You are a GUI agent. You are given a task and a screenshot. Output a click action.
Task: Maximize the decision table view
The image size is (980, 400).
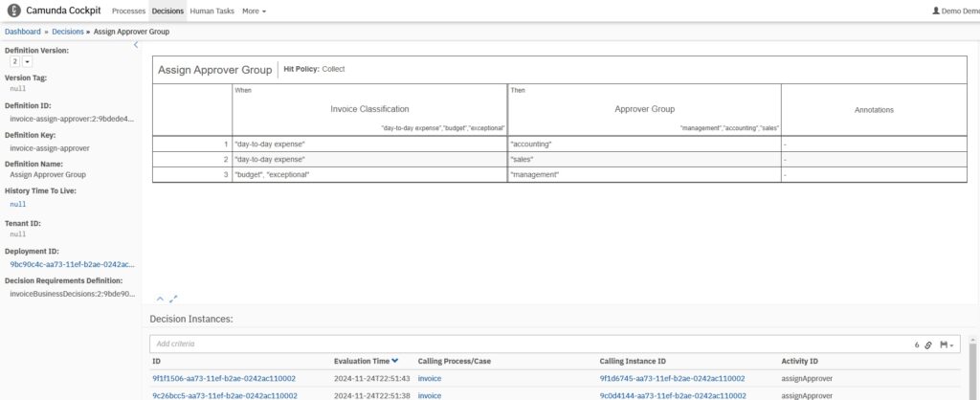coord(174,299)
